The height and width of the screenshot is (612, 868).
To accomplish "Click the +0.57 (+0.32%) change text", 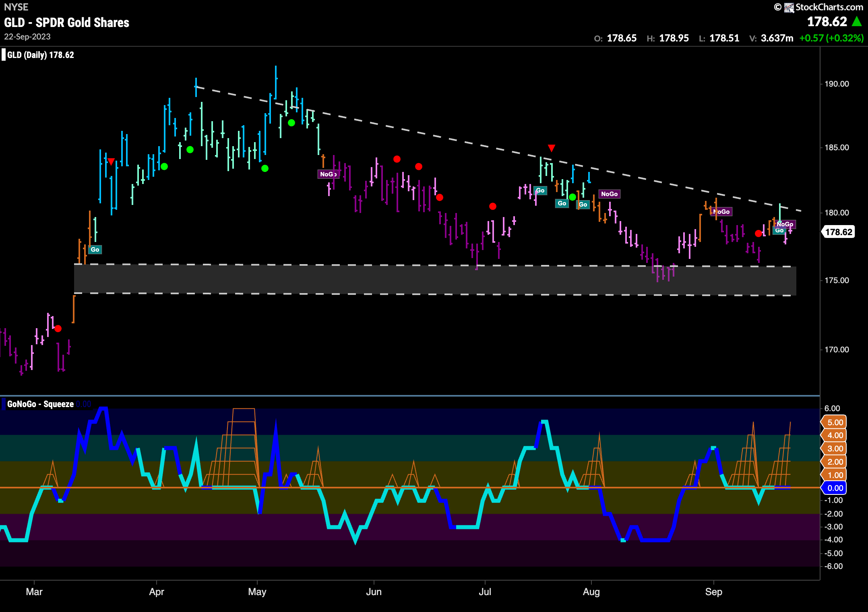I will pos(831,38).
